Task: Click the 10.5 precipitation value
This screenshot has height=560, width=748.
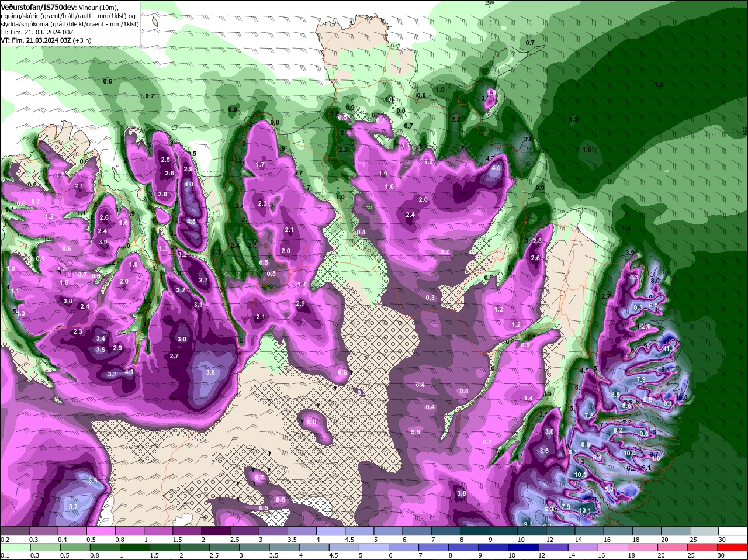Action: [x=580, y=475]
